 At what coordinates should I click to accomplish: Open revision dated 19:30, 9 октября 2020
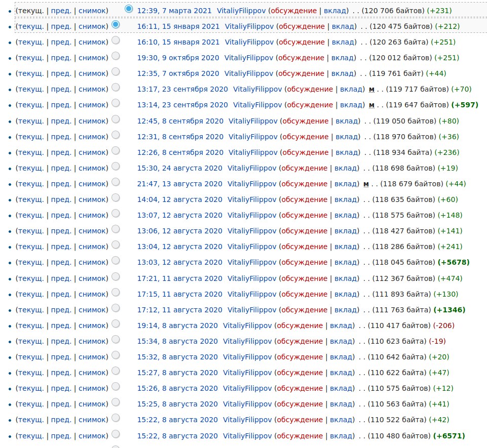178,58
